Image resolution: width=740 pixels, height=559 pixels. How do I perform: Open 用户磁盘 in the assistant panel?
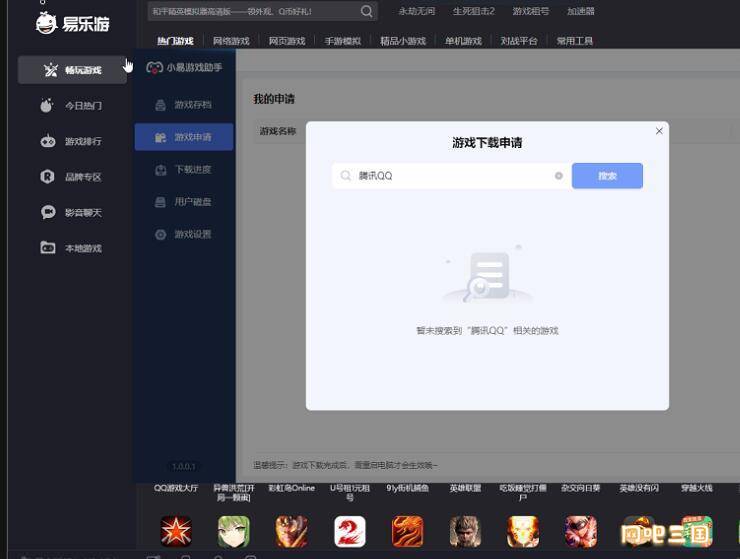click(184, 202)
